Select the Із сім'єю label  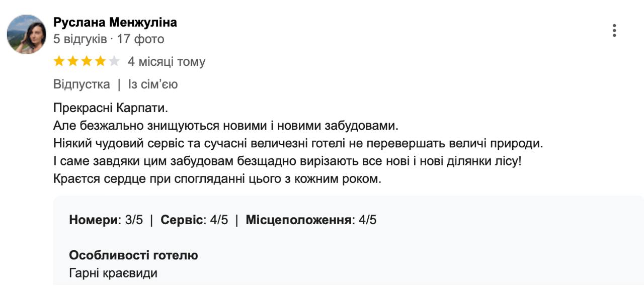click(x=153, y=84)
